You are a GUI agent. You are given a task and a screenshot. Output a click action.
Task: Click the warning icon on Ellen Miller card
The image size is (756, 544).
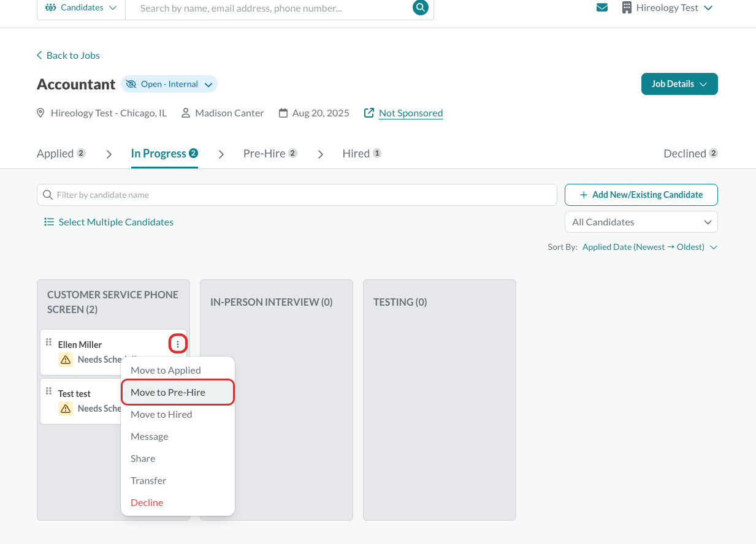66,360
